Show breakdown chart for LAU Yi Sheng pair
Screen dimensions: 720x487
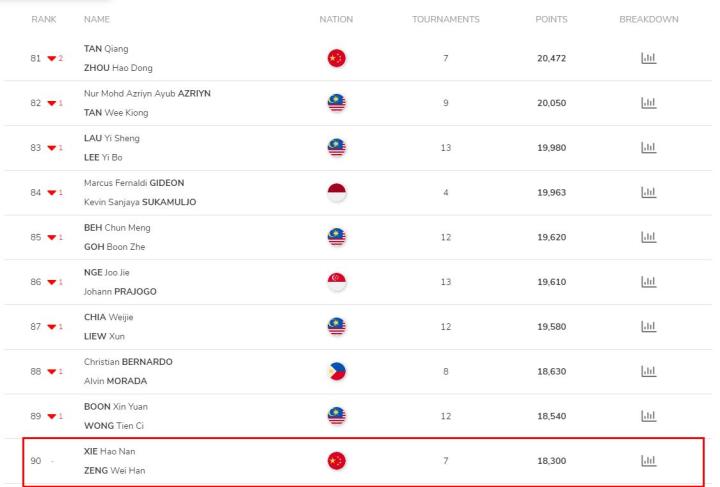pos(648,148)
